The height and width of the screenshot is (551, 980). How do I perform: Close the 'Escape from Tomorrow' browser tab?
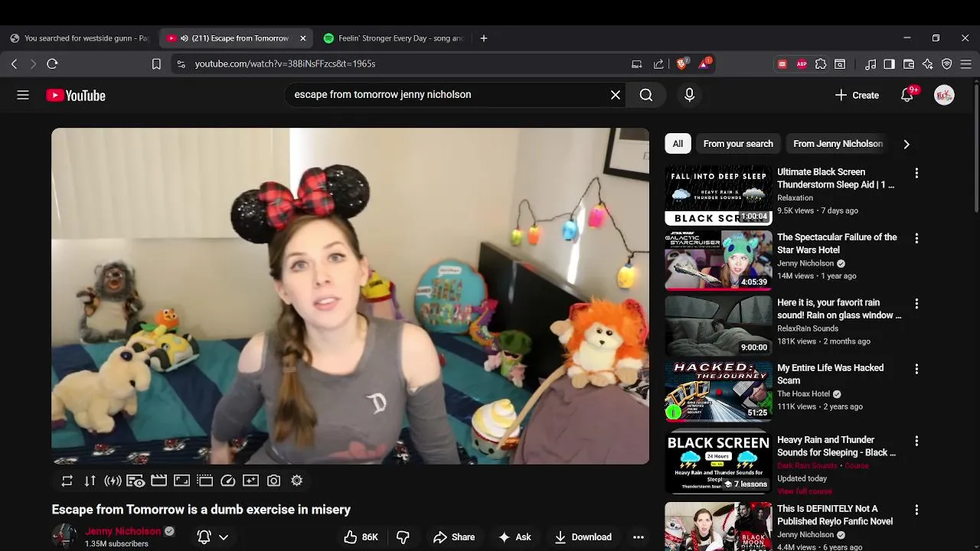coord(302,38)
